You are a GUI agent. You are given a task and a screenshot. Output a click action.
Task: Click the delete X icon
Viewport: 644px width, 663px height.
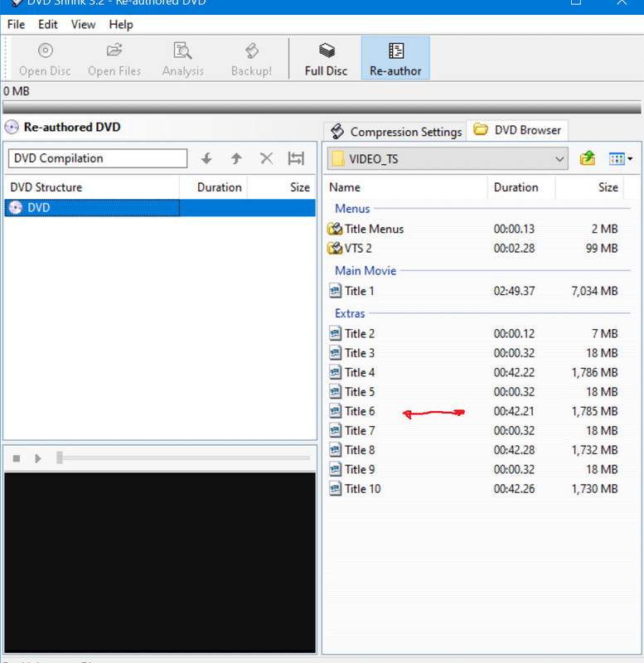[x=266, y=159]
